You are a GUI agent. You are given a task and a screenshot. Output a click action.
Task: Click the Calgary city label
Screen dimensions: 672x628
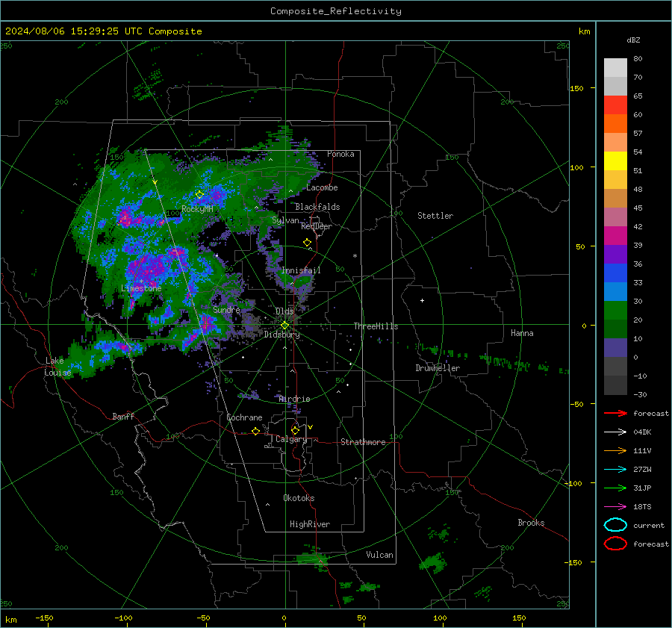pos(291,439)
